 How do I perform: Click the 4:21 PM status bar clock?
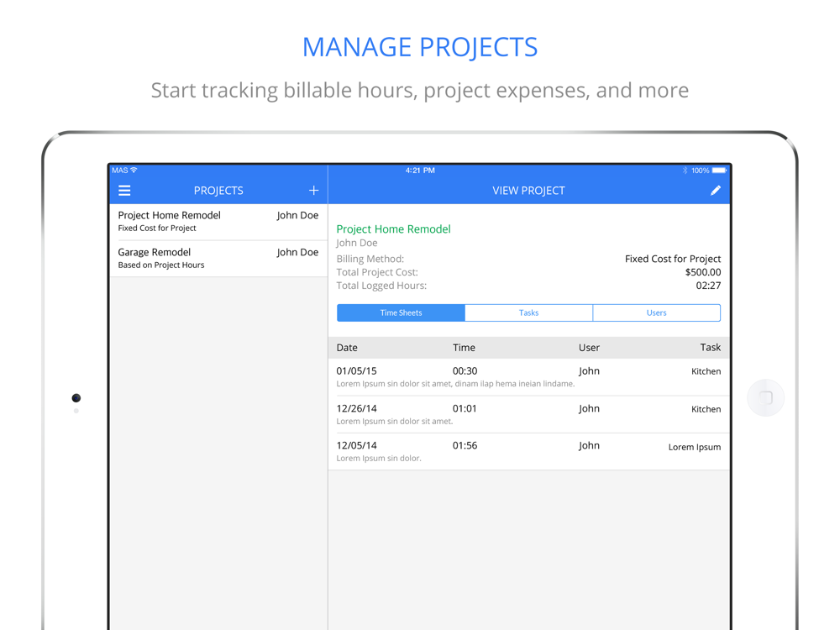[x=420, y=171]
